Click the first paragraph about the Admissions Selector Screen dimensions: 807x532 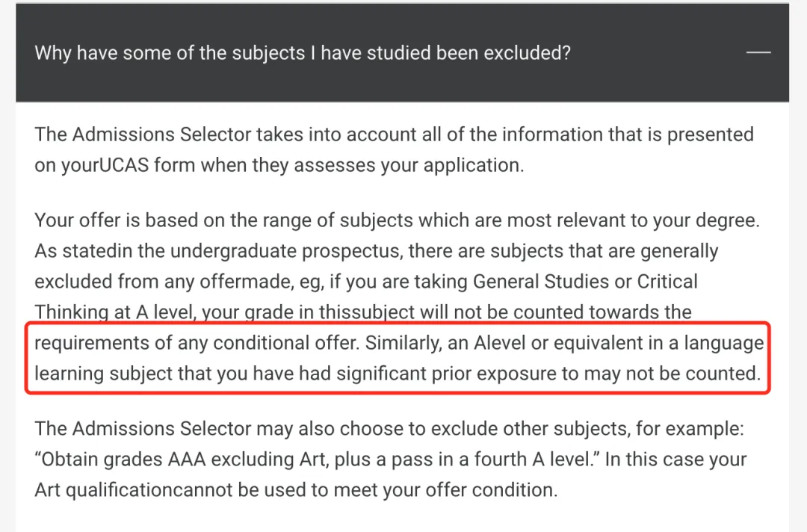[395, 149]
